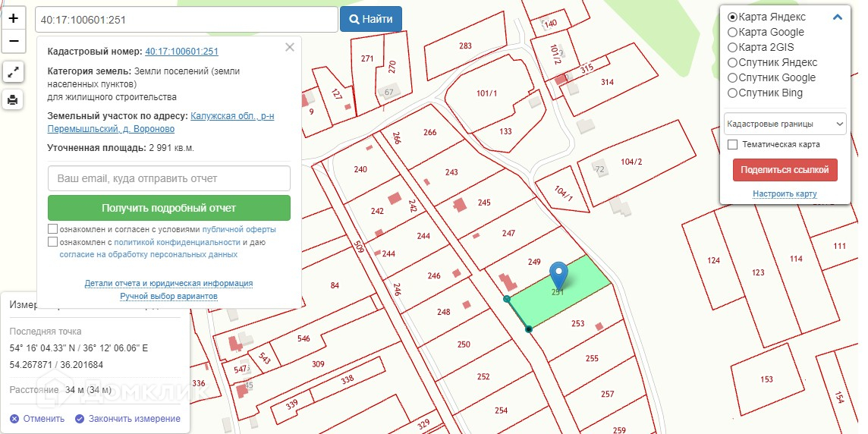
Task: Select Карта Google radio option
Action: [x=732, y=32]
